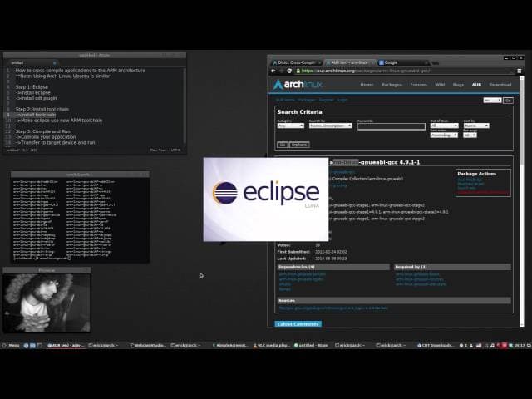Open Forums in the Arch Linux nav bar
This screenshot has height=399, width=532.
tap(419, 85)
